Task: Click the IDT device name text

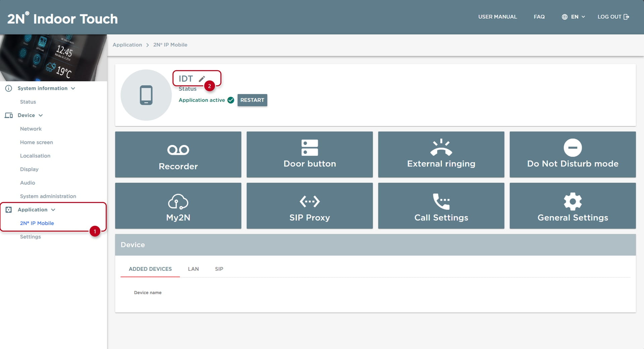Action: pyautogui.click(x=186, y=79)
